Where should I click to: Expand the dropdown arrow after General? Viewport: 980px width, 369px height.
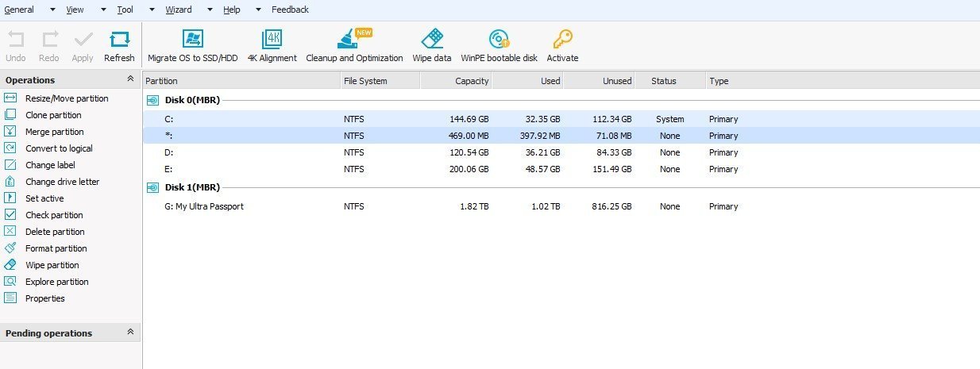[52, 10]
